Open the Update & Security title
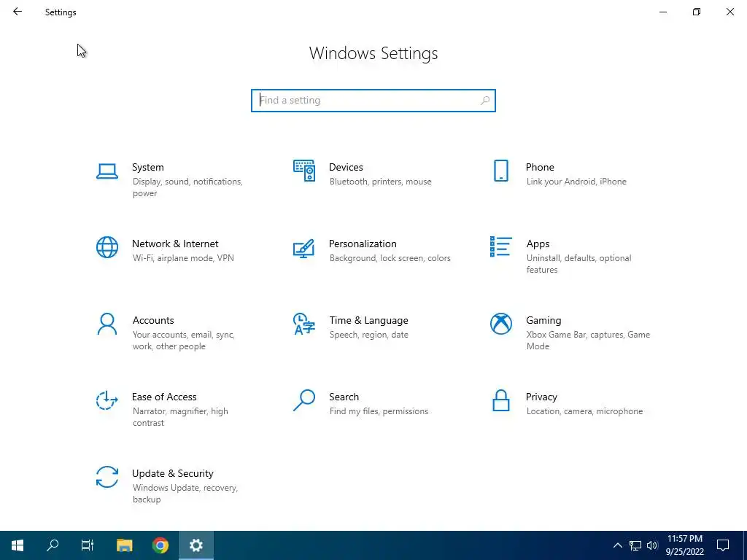 click(x=172, y=474)
